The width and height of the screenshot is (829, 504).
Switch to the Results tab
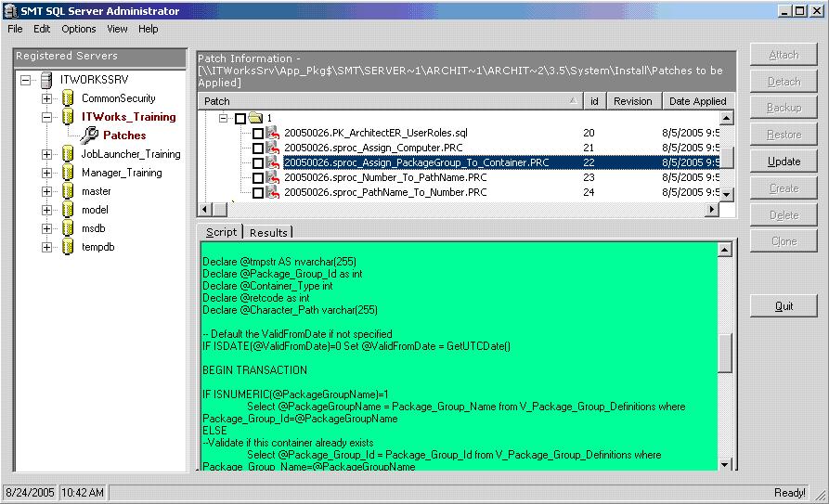(x=268, y=232)
